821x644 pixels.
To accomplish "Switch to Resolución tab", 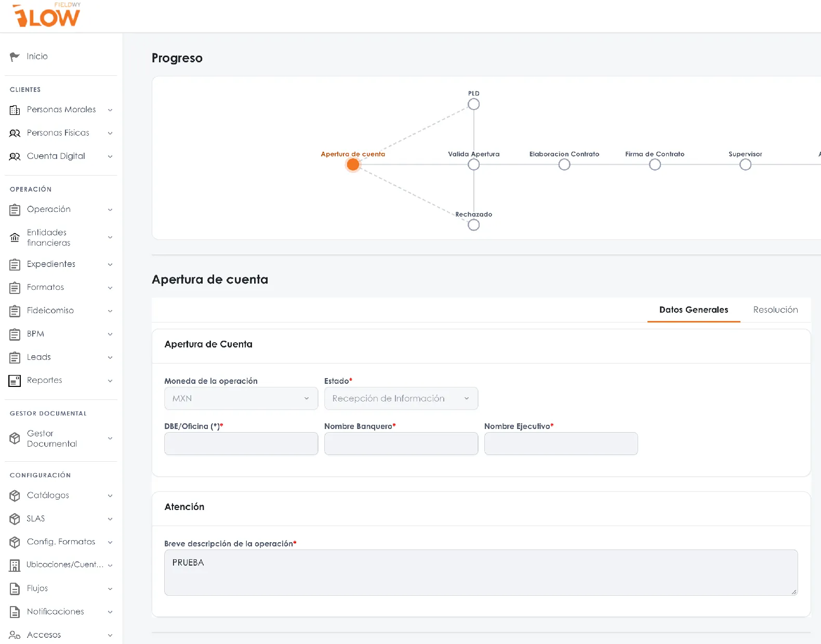I will tap(775, 310).
